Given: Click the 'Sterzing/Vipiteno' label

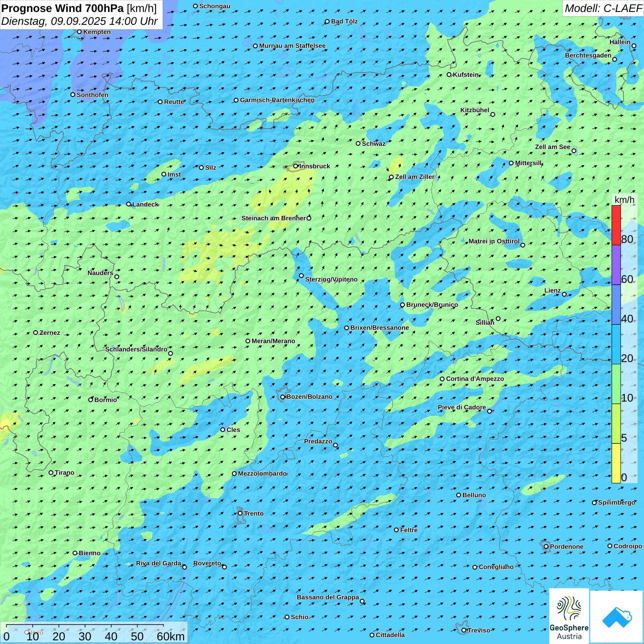Looking at the screenshot, I should (x=332, y=279).
